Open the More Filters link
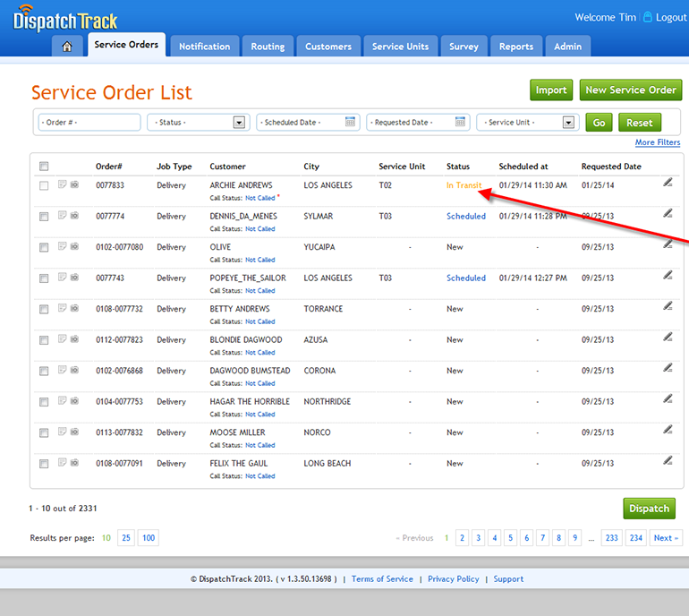Viewport: 689px width, 616px height. [x=657, y=142]
